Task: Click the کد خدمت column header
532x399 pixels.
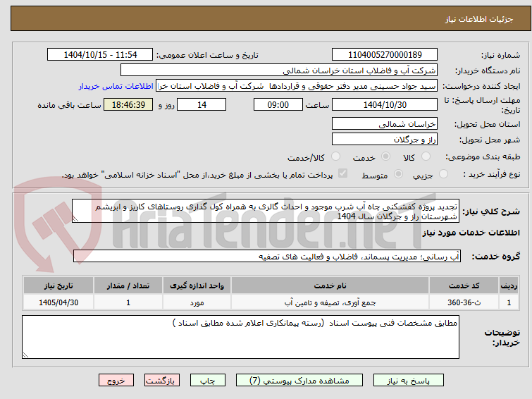Action: [464, 286]
